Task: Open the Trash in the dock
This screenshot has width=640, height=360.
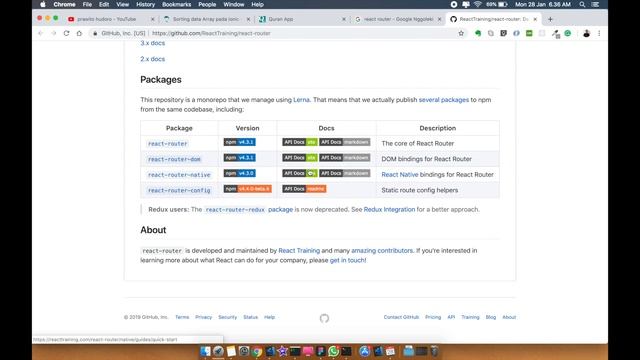Action: coord(434,351)
